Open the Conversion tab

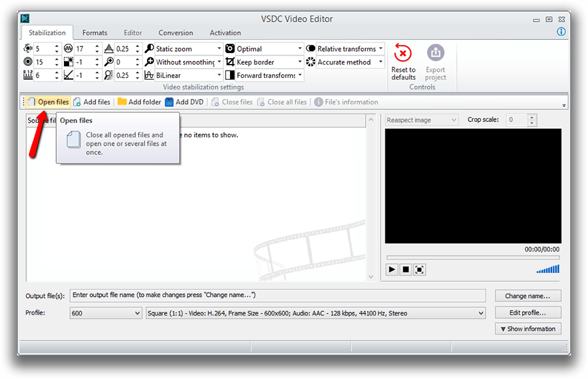pyautogui.click(x=176, y=33)
